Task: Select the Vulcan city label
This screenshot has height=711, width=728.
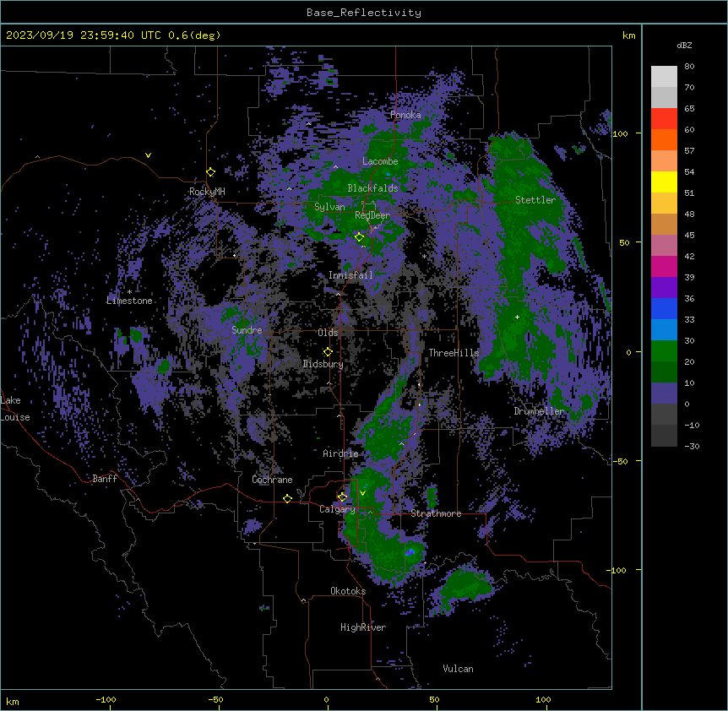Action: pos(459,669)
